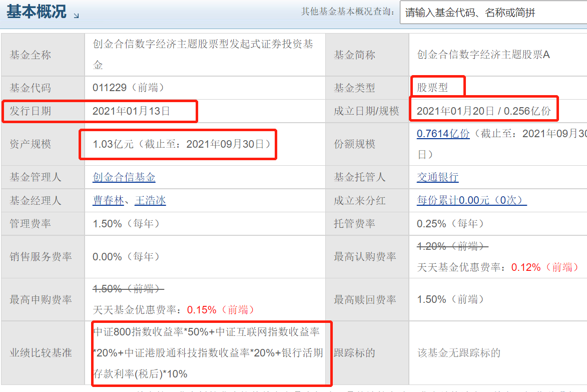The image size is (587, 392).
Task: Click the fund short name 创金合信数字经济主题股票A
Action: [x=483, y=55]
